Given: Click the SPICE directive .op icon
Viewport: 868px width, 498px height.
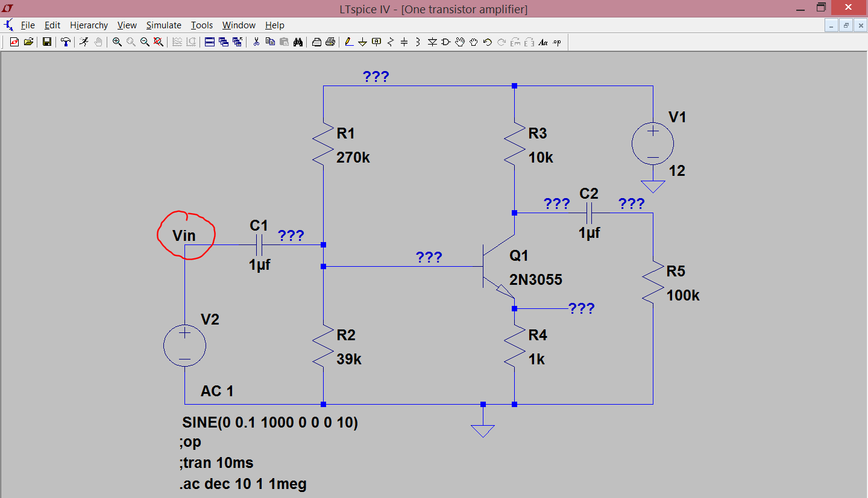Looking at the screenshot, I should tap(557, 42).
